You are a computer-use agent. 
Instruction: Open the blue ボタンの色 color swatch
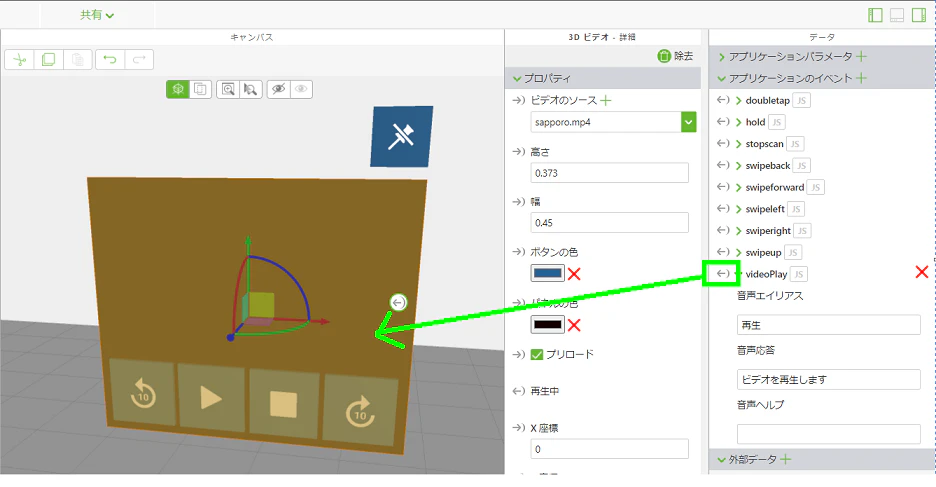click(547, 273)
